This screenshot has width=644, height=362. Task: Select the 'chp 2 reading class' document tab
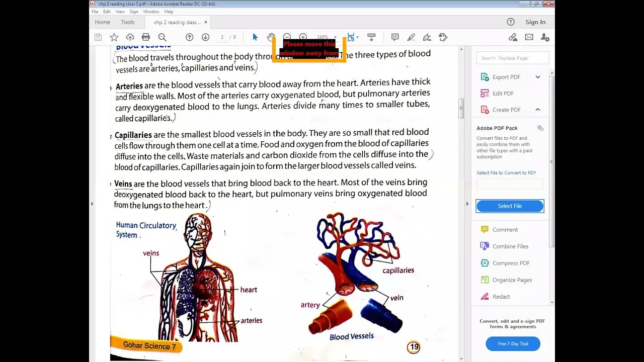click(177, 22)
